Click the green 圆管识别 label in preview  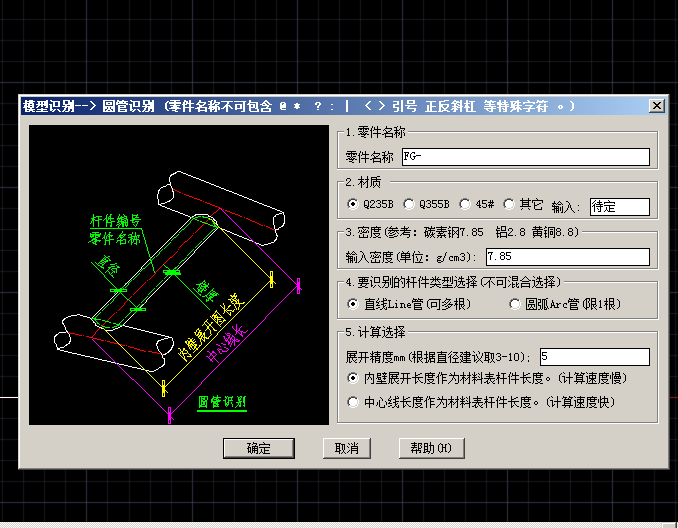pyautogui.click(x=222, y=402)
